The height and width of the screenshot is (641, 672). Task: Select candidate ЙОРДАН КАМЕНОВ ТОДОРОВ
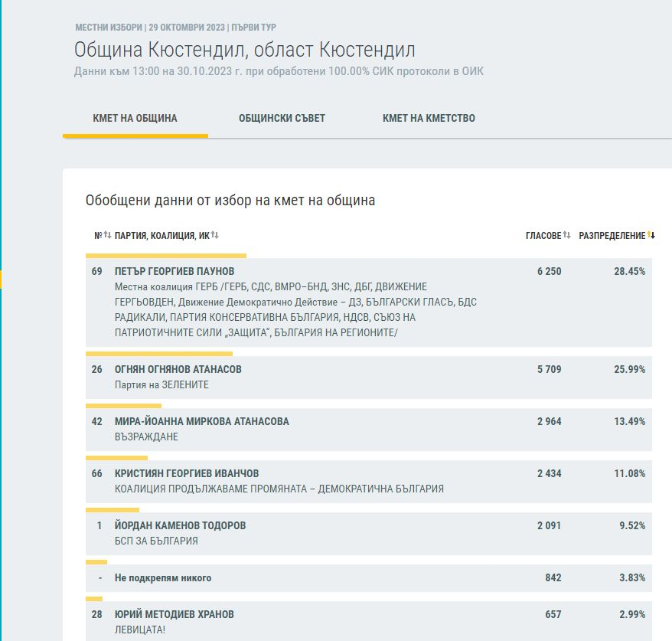click(180, 525)
